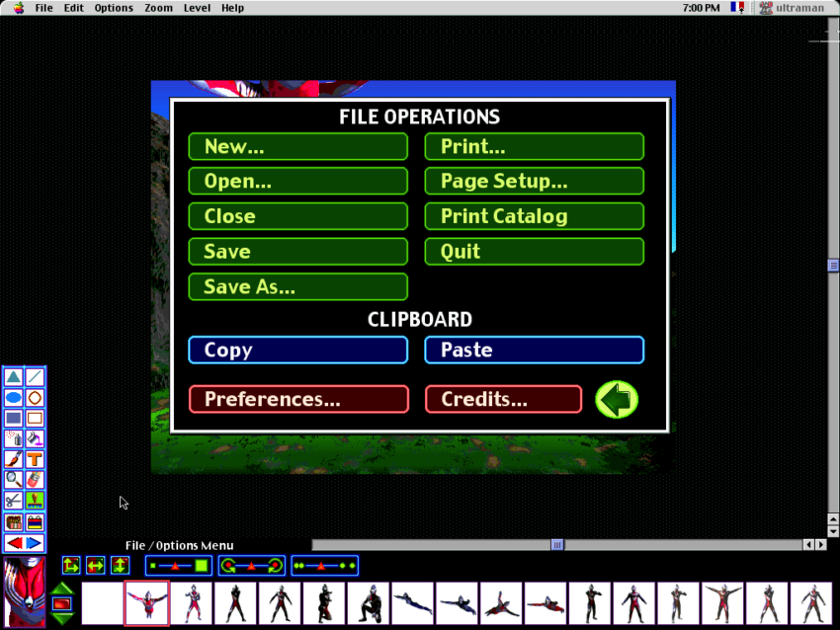The height and width of the screenshot is (630, 840).
Task: Open the File menu
Action: point(43,8)
